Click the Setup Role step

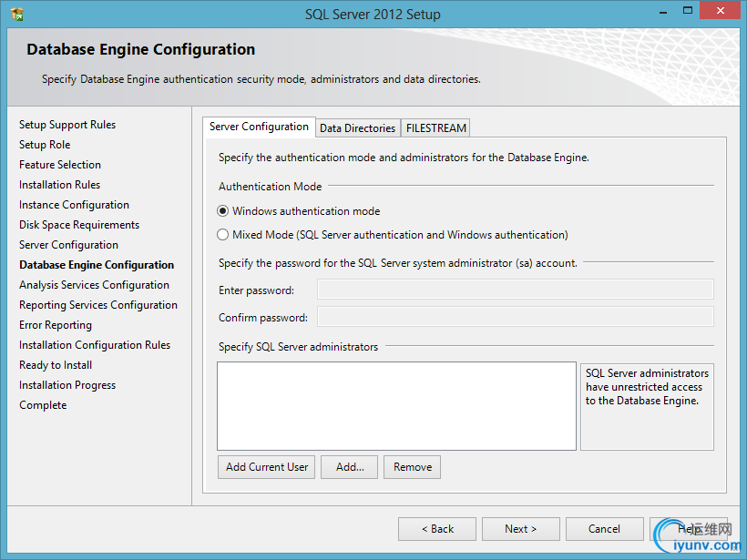pos(45,145)
